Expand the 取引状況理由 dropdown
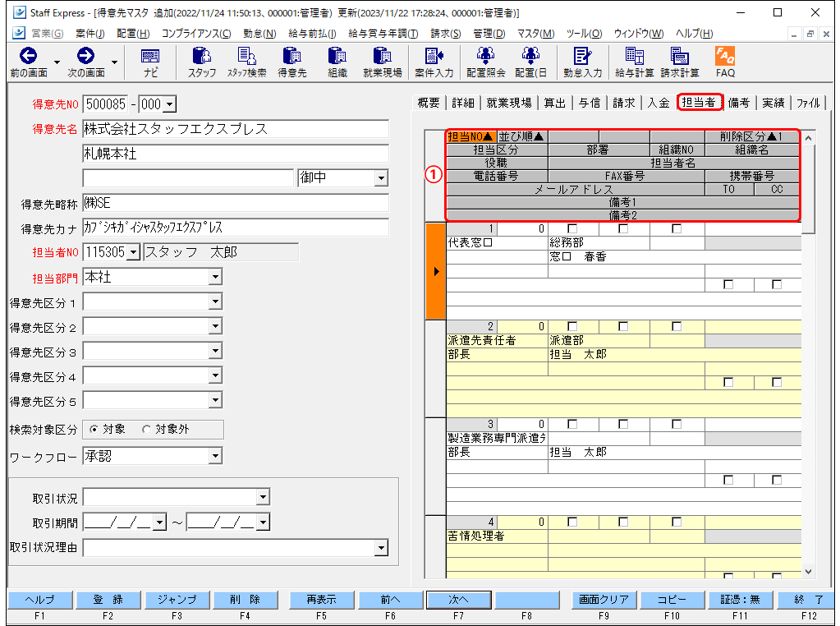This screenshot has height=626, width=840. [381, 548]
